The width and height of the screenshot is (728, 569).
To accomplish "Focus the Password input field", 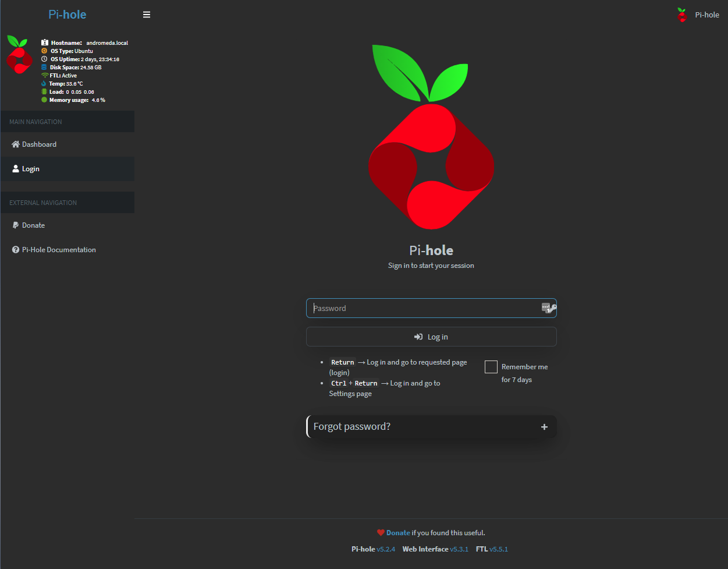I will [x=425, y=308].
